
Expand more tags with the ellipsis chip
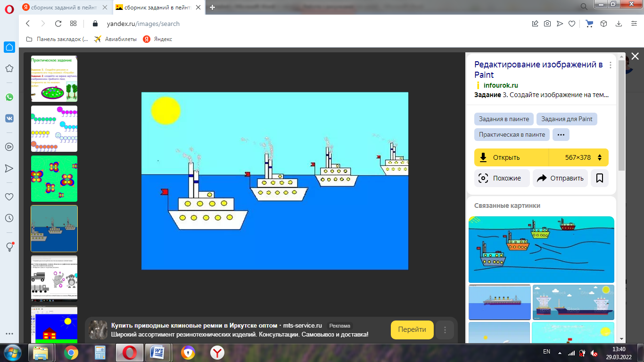click(x=561, y=134)
